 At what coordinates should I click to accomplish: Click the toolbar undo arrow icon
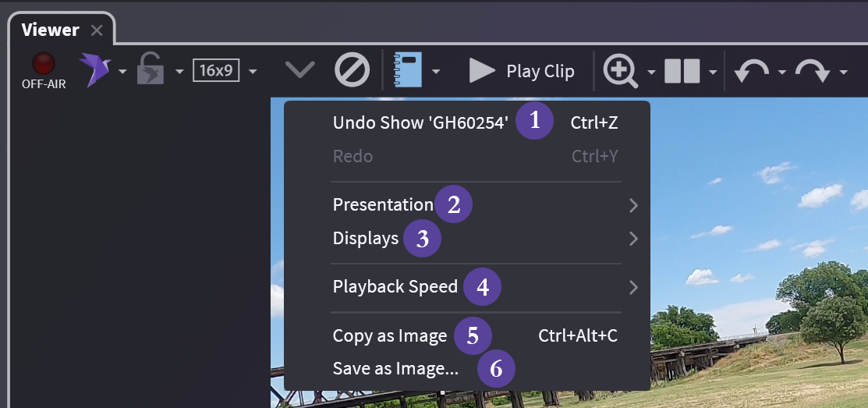click(x=752, y=71)
